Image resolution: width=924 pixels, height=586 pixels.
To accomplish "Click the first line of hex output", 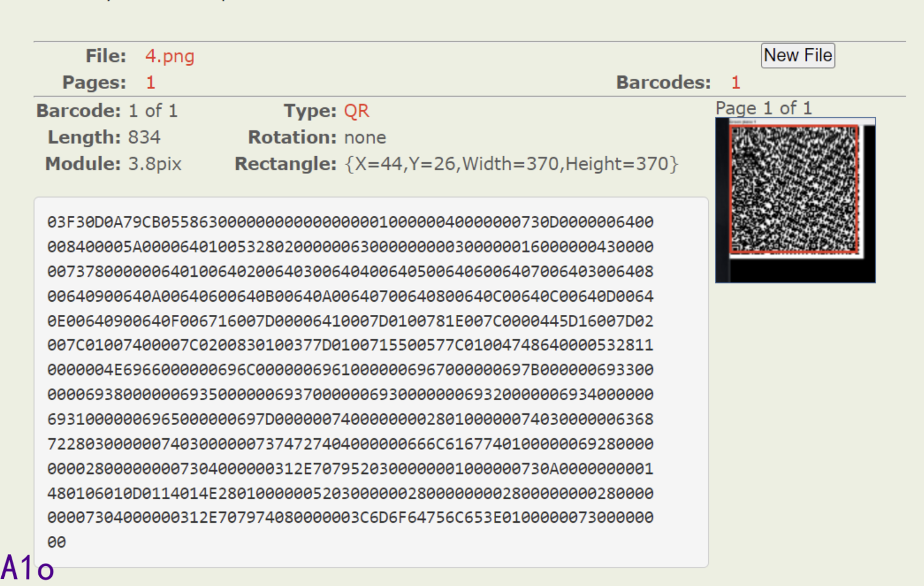I will click(x=350, y=222).
